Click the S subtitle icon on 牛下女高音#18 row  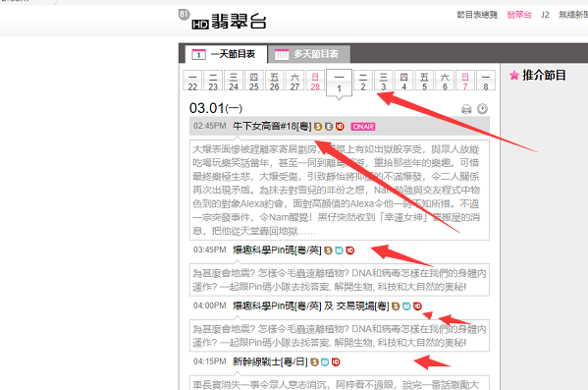coord(318,127)
